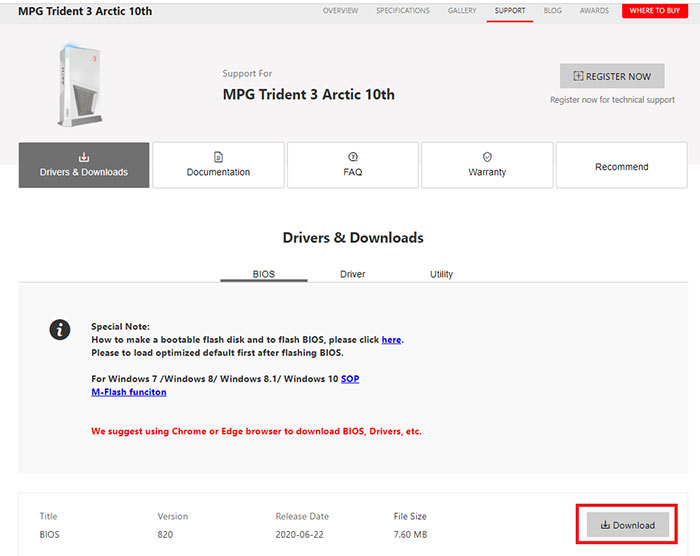Follow the 'here' bootable flash disk link
Screen dimensions: 700x556
(x=391, y=340)
